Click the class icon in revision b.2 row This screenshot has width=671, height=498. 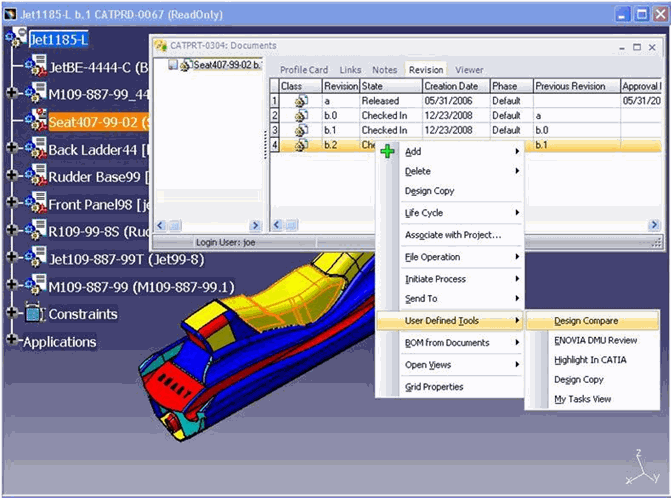pos(301,145)
